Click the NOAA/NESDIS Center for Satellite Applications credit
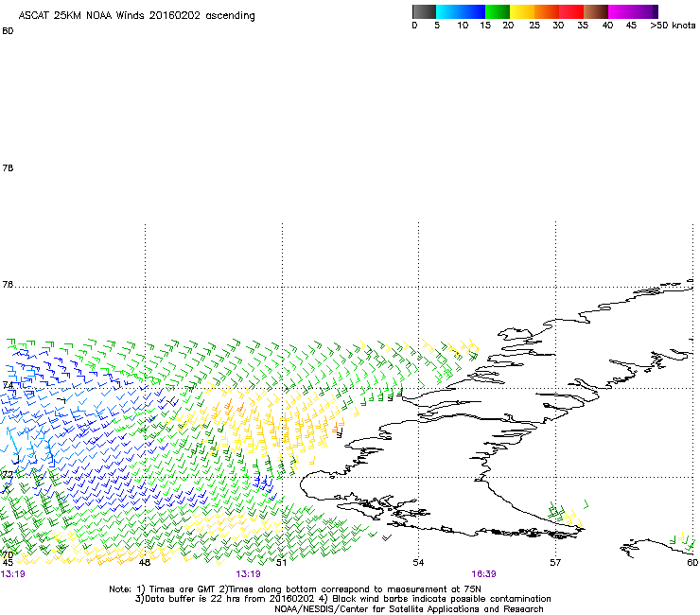Viewport: 700px width, 615px height. pyautogui.click(x=409, y=609)
